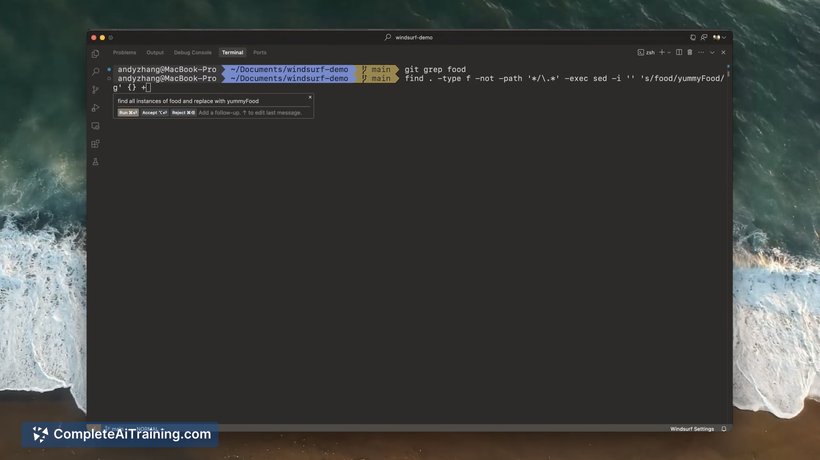The height and width of the screenshot is (460, 820).
Task: Open the Testing flask icon
Action: (95, 162)
